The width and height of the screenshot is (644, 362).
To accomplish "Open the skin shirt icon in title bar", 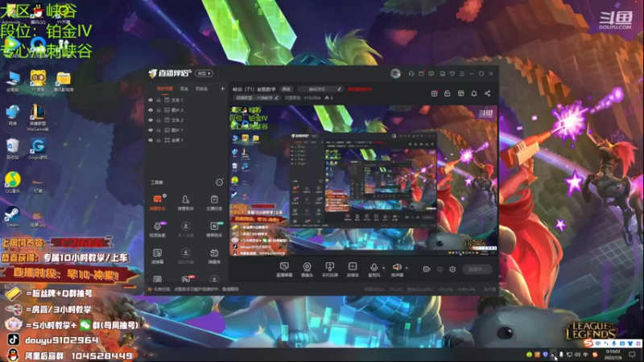I will [x=452, y=74].
